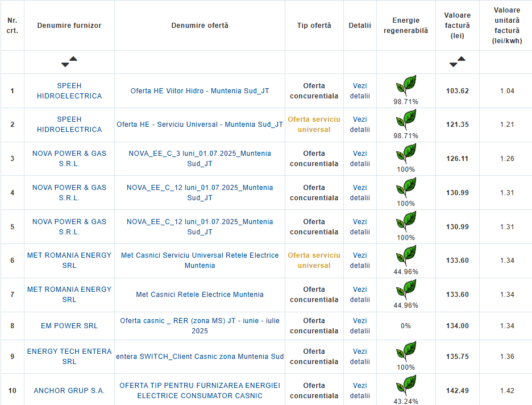Open MET ROMANIA ENERGY SRL supplier in row 6
This screenshot has height=405, width=532.
pos(69,261)
